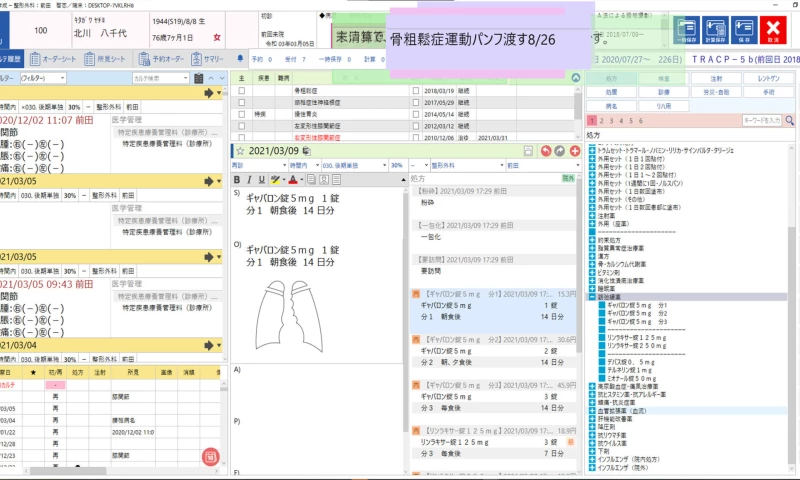Click the down chevron in the history filter bar

coord(222,78)
